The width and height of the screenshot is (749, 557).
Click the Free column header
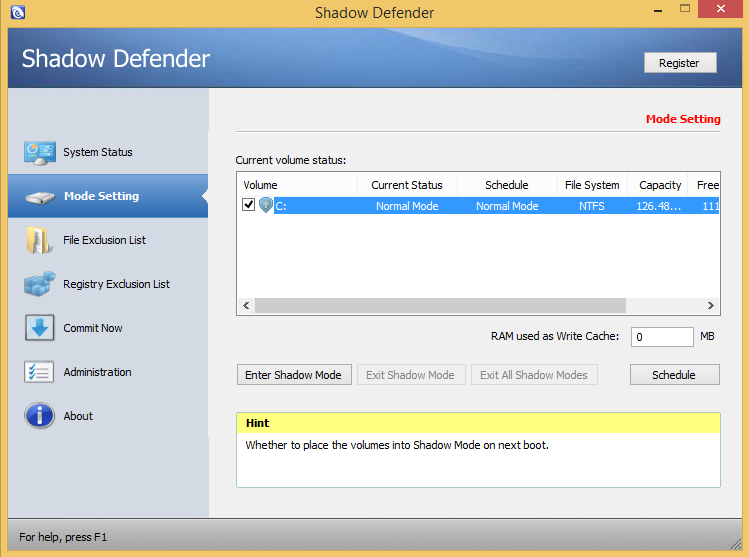tap(704, 185)
